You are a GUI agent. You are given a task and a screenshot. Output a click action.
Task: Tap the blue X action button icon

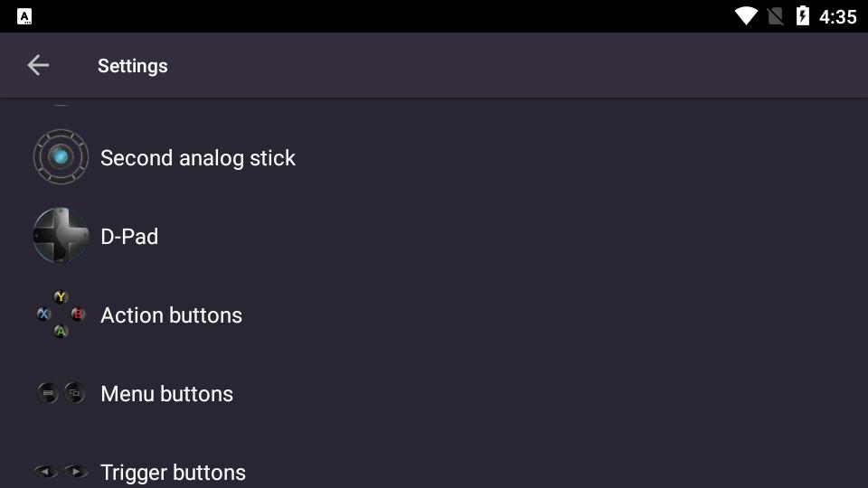click(x=43, y=314)
